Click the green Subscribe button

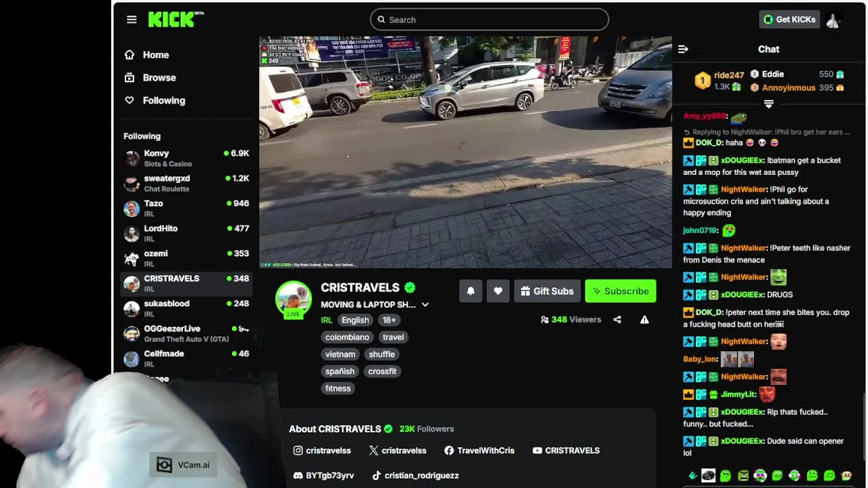(620, 291)
